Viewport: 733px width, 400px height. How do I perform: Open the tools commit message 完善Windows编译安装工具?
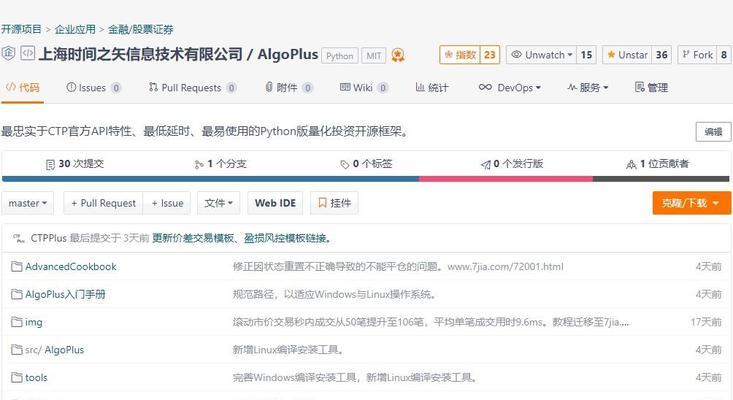355,378
